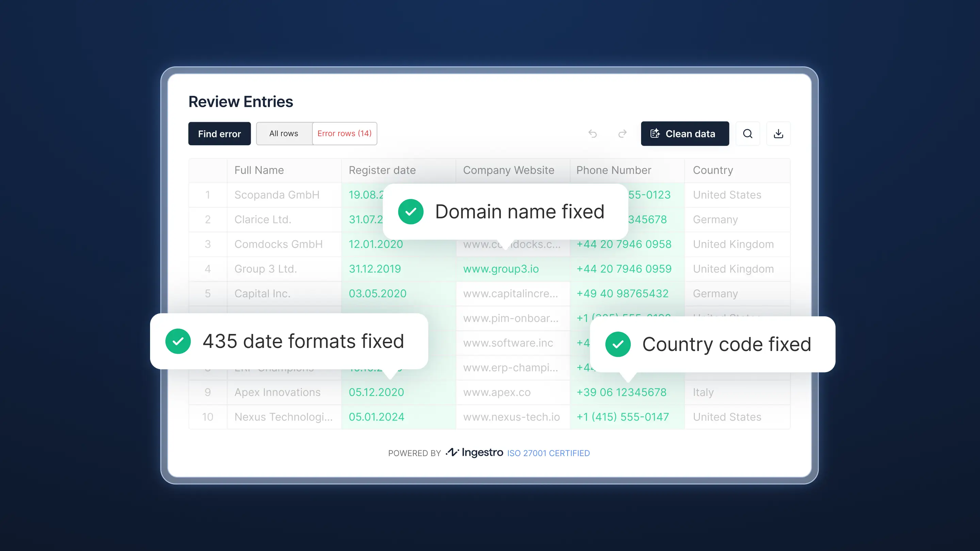Click the www.apex.co cell
Viewport: 980px width, 551px height.
pyautogui.click(x=513, y=393)
